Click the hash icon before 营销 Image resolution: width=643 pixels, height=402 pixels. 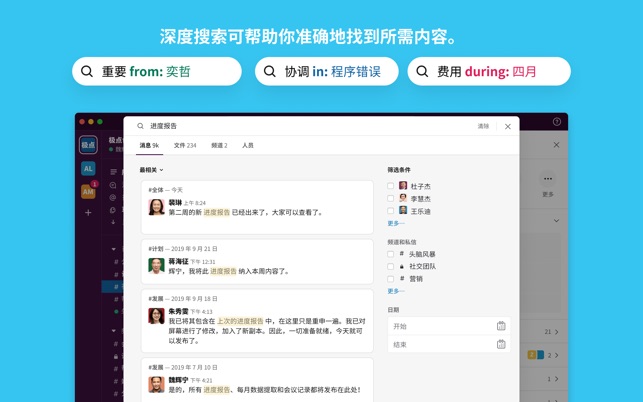pyautogui.click(x=401, y=279)
